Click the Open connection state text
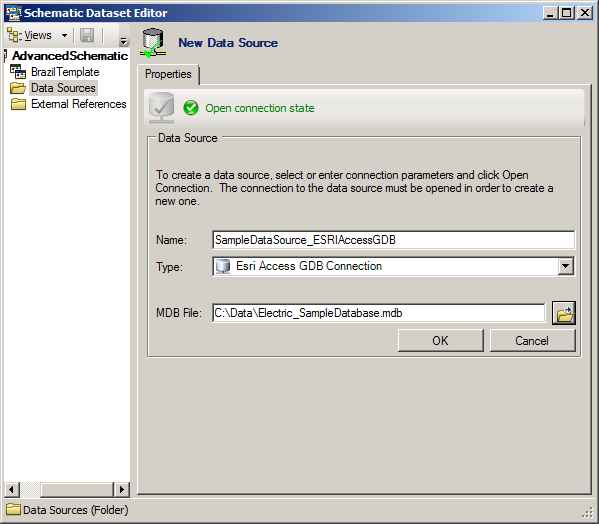This screenshot has width=599, height=524. [260, 108]
